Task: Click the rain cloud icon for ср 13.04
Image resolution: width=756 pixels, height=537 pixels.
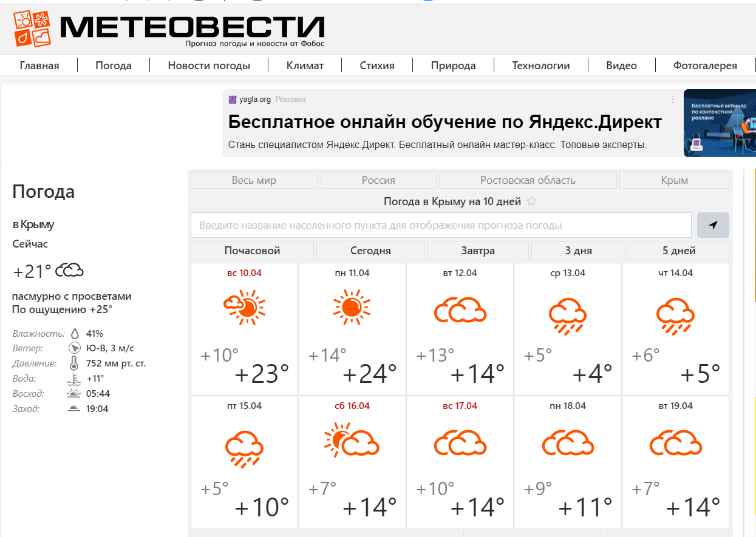Action: coord(567,316)
